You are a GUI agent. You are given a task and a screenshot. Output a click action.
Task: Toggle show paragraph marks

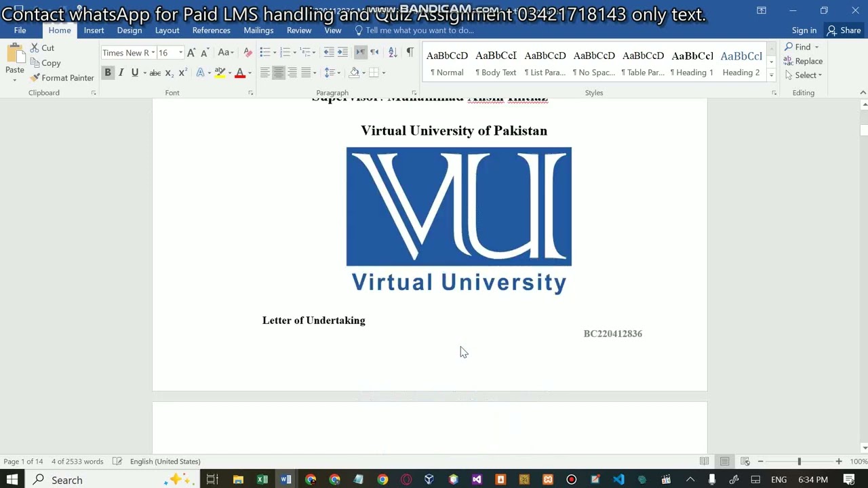[x=410, y=52]
